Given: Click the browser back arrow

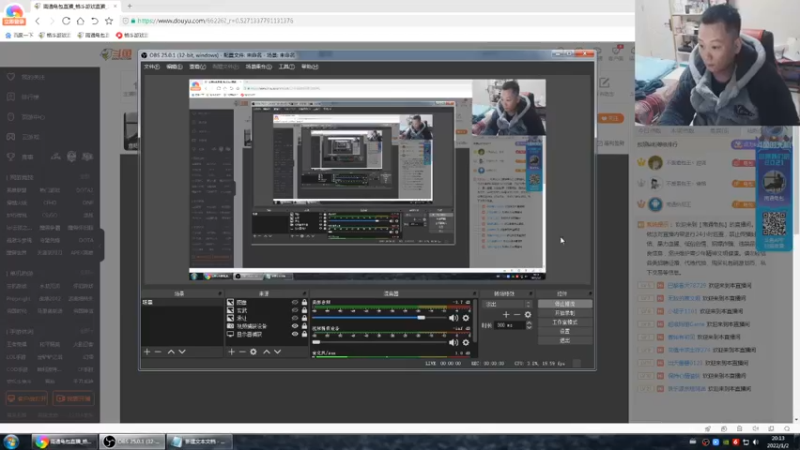Looking at the screenshot, I should coord(37,21).
